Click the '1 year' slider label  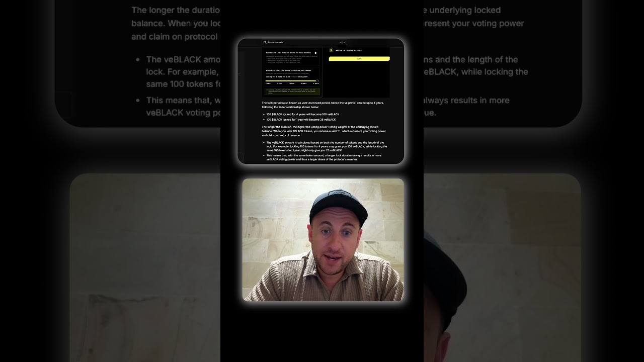(x=279, y=83)
